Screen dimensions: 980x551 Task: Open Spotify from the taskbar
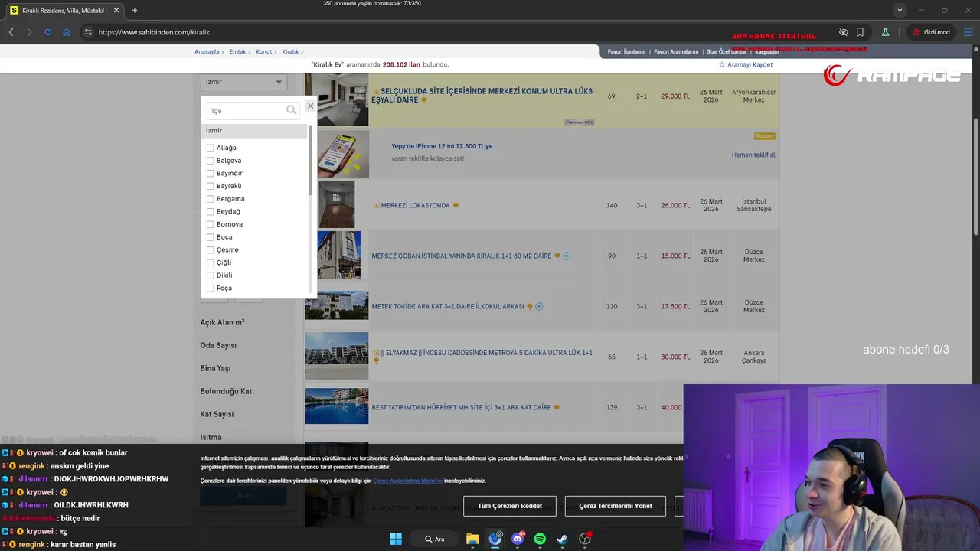[x=540, y=539]
